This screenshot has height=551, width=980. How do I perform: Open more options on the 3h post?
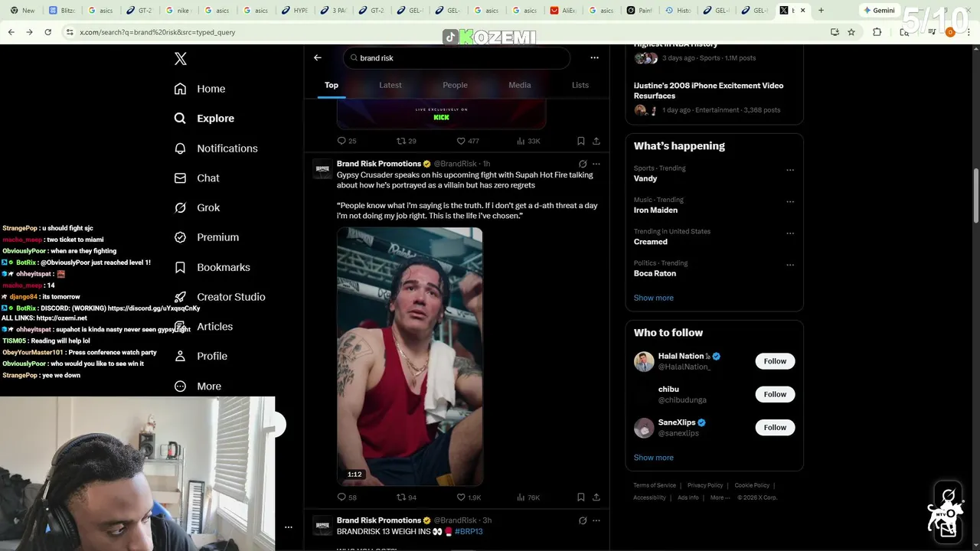(x=596, y=520)
